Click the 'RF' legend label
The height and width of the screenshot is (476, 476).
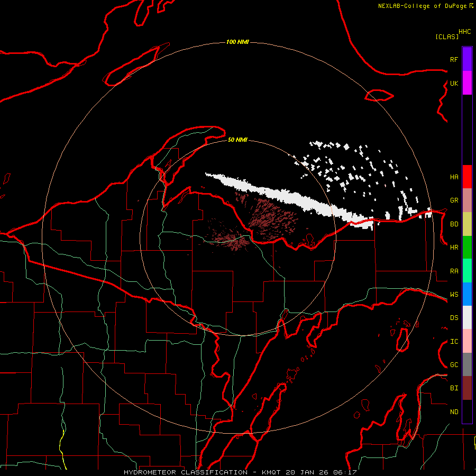[x=454, y=59]
